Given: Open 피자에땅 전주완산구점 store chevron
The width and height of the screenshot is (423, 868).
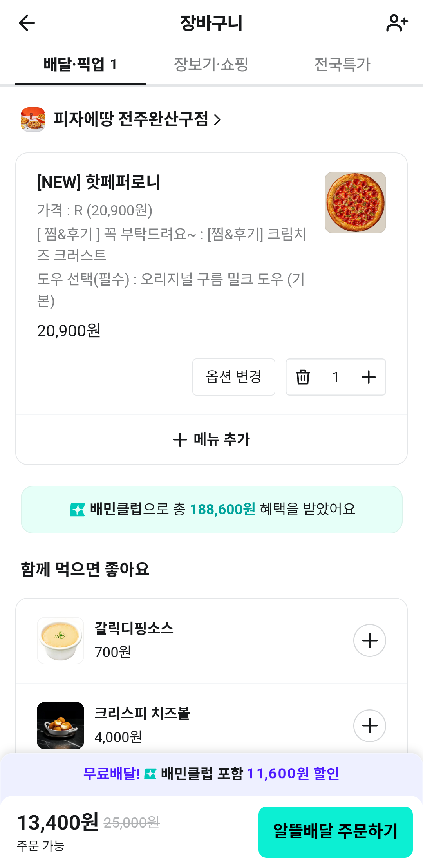Looking at the screenshot, I should (x=218, y=119).
